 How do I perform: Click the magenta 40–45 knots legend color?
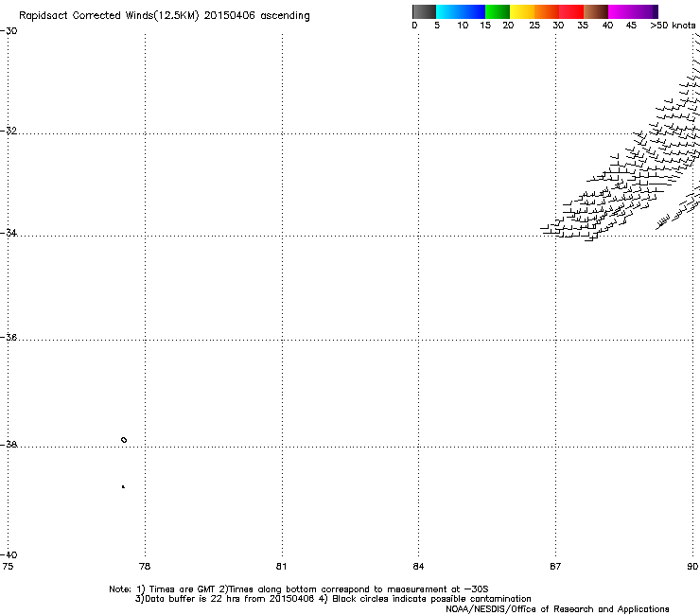click(x=621, y=11)
